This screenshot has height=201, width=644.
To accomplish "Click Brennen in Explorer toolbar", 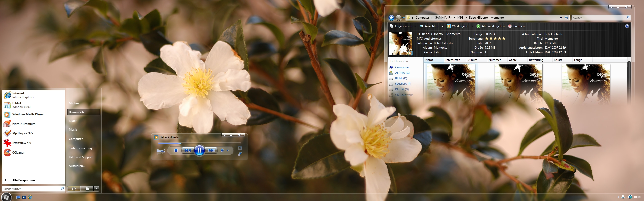I will [516, 26].
